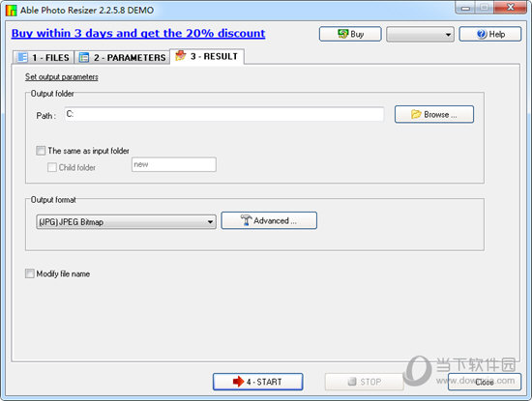
Task: Enable The same as input folder
Action: pyautogui.click(x=41, y=151)
